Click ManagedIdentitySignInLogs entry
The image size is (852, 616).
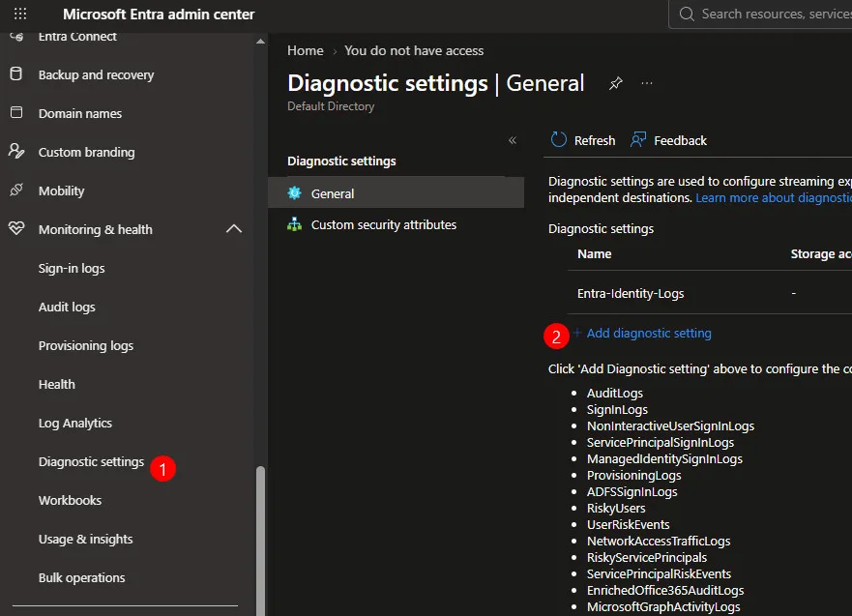coord(664,459)
